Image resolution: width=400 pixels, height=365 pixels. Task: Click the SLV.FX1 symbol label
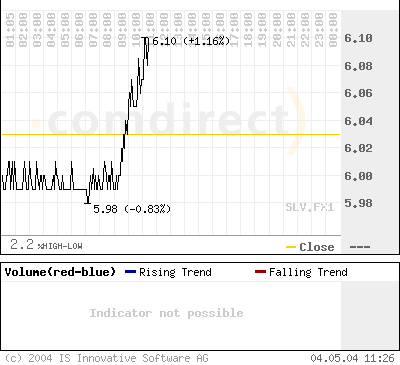(310, 207)
